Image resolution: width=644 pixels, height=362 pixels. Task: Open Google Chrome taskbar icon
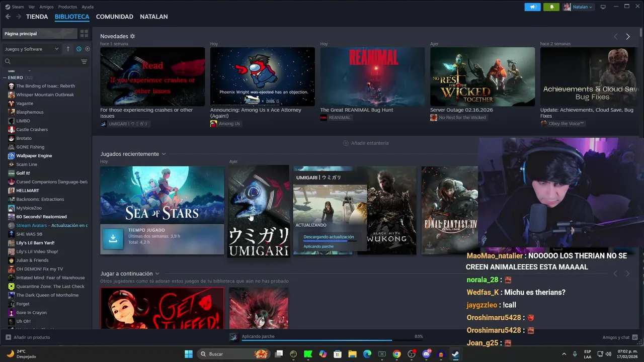pos(396,354)
